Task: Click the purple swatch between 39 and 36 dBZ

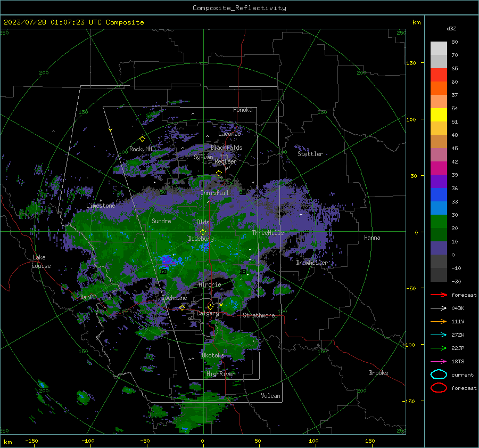Action: tap(439, 181)
